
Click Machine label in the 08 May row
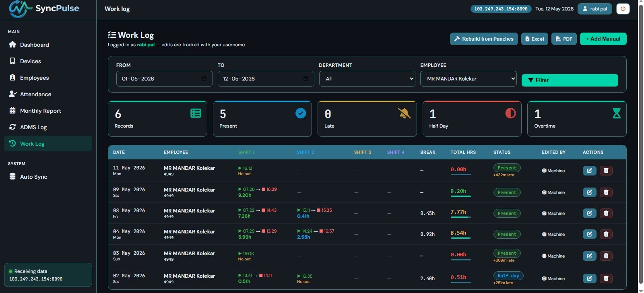pyautogui.click(x=556, y=213)
